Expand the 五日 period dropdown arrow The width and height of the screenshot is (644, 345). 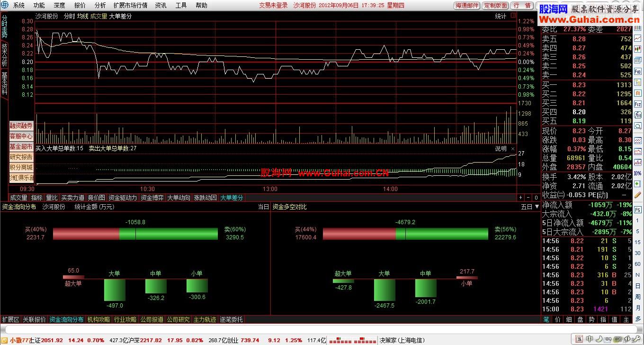point(537,207)
